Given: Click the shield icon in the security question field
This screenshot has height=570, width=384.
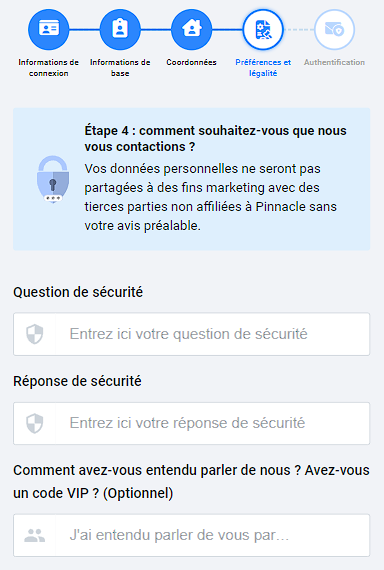Looking at the screenshot, I should pos(35,334).
